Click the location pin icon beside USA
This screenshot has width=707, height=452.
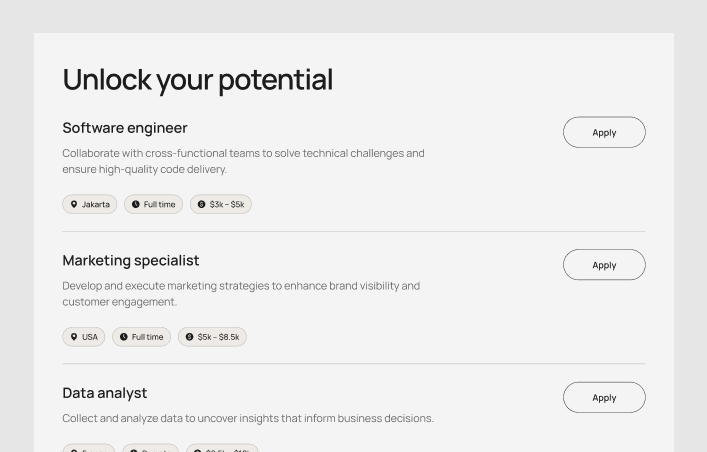tap(74, 337)
